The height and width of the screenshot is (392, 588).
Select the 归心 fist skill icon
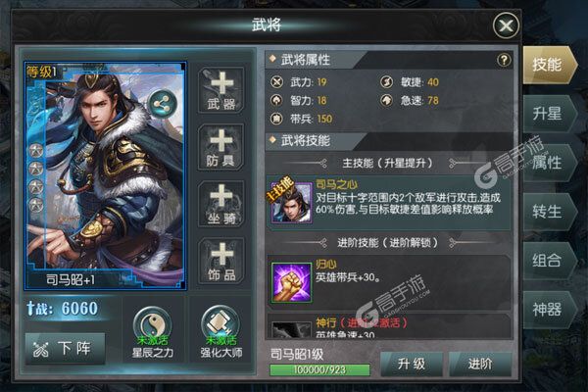point(291,283)
